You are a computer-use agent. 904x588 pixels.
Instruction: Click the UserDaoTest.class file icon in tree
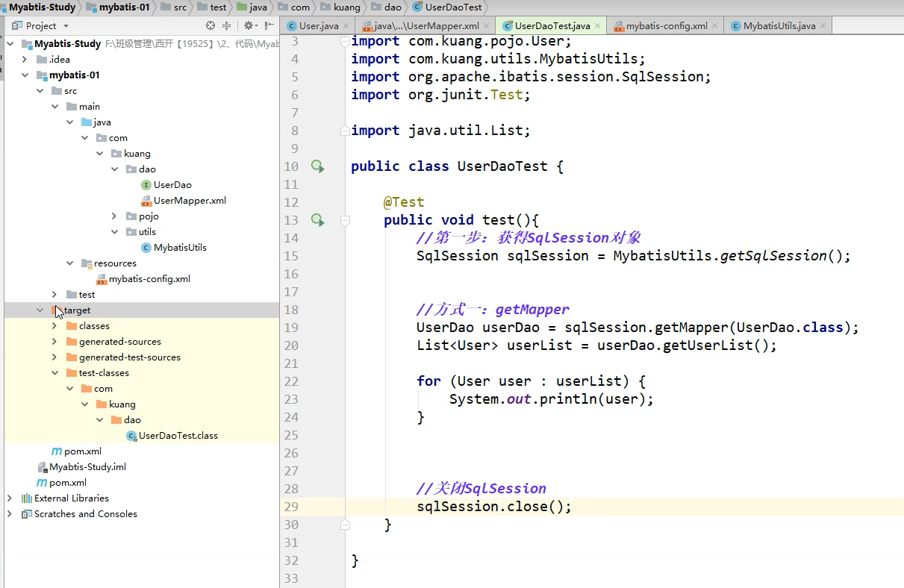(x=131, y=436)
